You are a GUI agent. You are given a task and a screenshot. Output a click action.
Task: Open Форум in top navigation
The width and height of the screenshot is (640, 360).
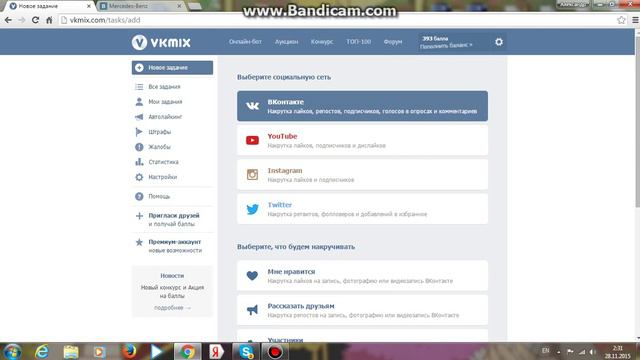click(393, 42)
